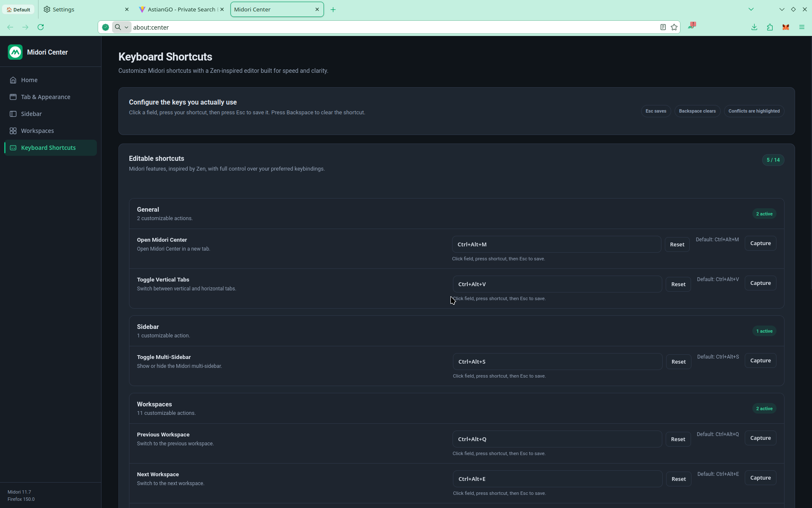Go to Home in the sidebar
The height and width of the screenshot is (508, 812).
point(50,80)
